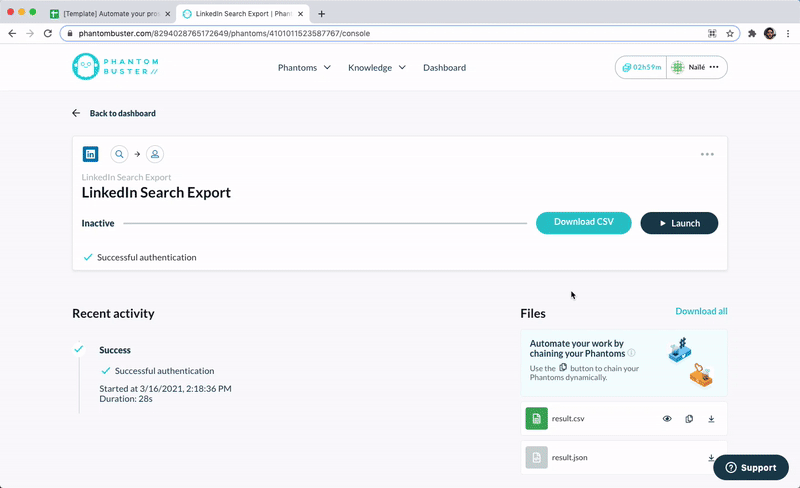This screenshot has height=488, width=800.
Task: Launch the phantom with the Launch button
Action: tap(679, 223)
